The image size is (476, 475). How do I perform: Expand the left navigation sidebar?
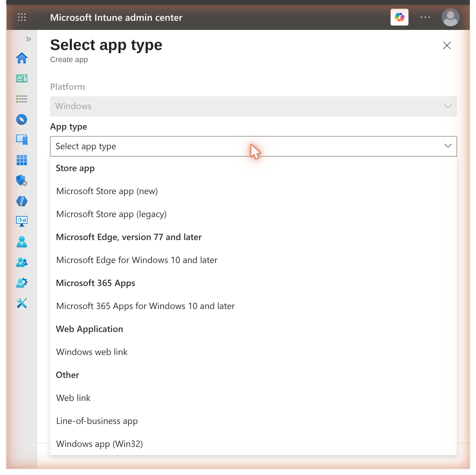[x=28, y=39]
